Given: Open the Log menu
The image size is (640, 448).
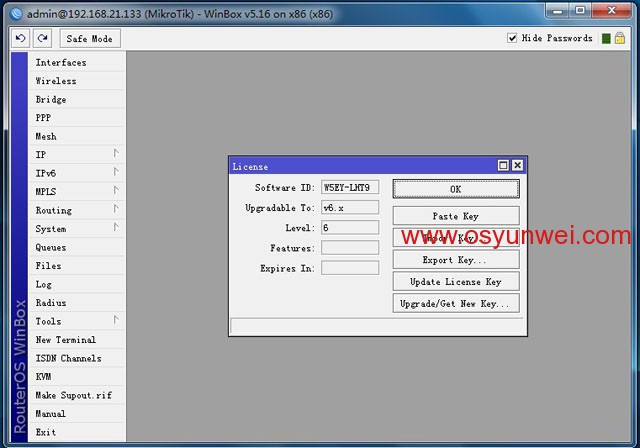Looking at the screenshot, I should 77,284.
